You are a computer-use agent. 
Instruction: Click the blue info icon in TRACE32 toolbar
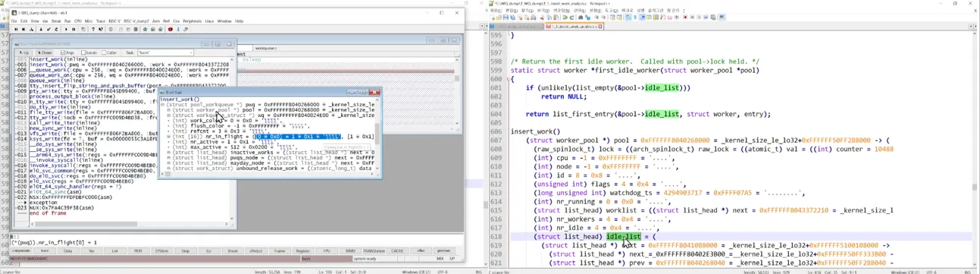pyautogui.click(x=178, y=30)
